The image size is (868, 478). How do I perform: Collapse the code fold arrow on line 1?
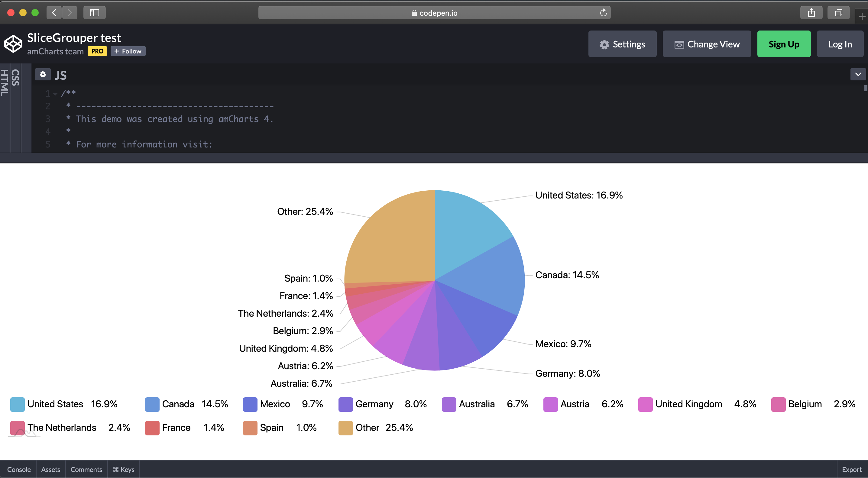(x=56, y=94)
